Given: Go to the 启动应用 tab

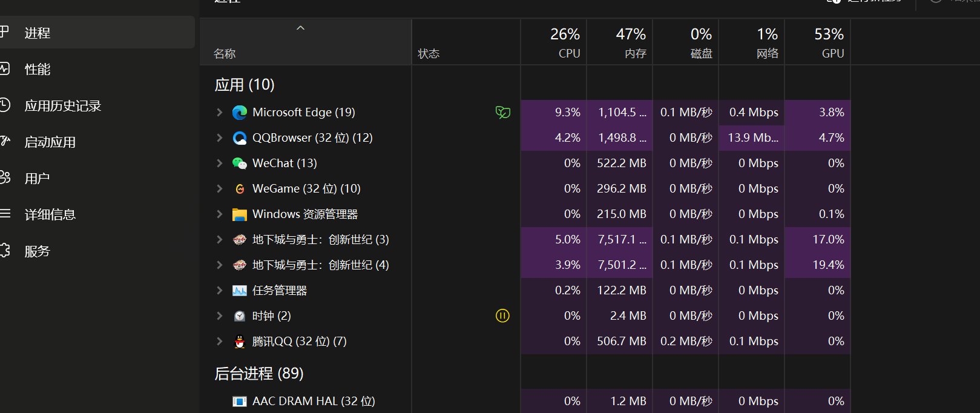Looking at the screenshot, I should click(x=97, y=142).
